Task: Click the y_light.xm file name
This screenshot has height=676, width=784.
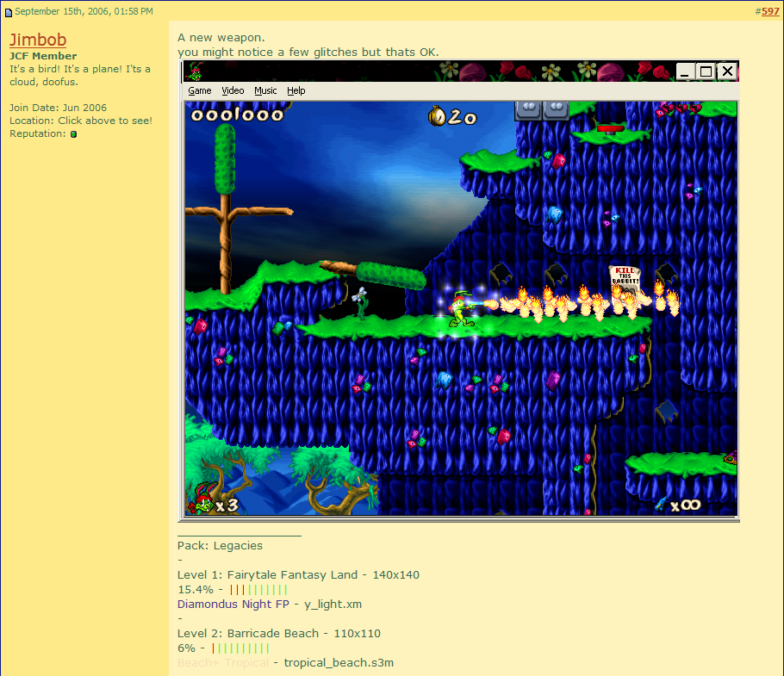Action: (333, 604)
